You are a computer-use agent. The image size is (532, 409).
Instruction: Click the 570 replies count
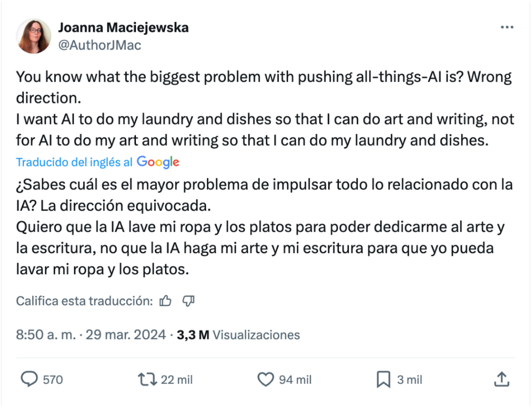click(x=53, y=380)
